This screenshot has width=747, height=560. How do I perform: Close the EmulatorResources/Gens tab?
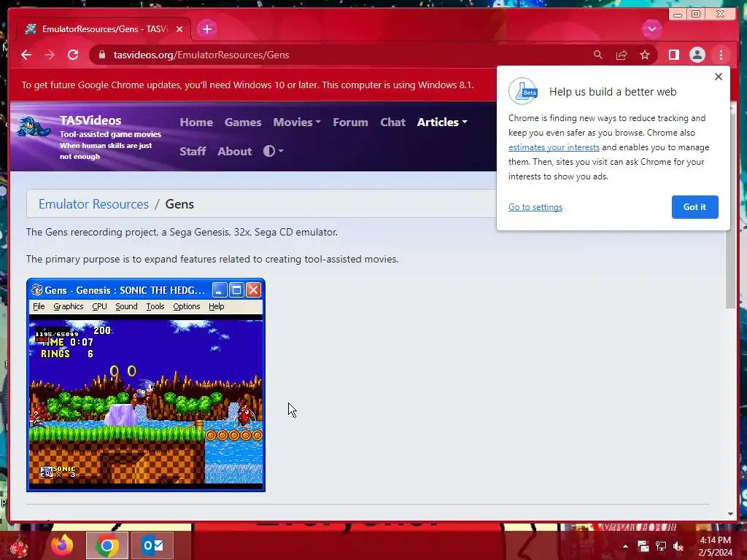click(x=179, y=29)
